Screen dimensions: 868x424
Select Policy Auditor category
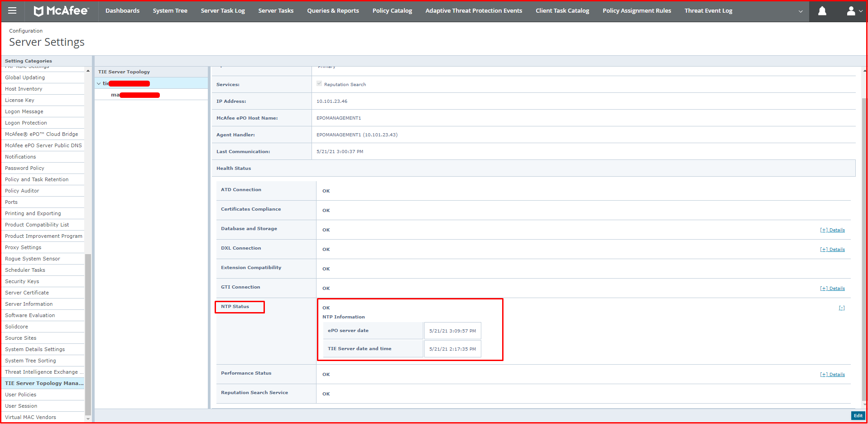pyautogui.click(x=43, y=191)
